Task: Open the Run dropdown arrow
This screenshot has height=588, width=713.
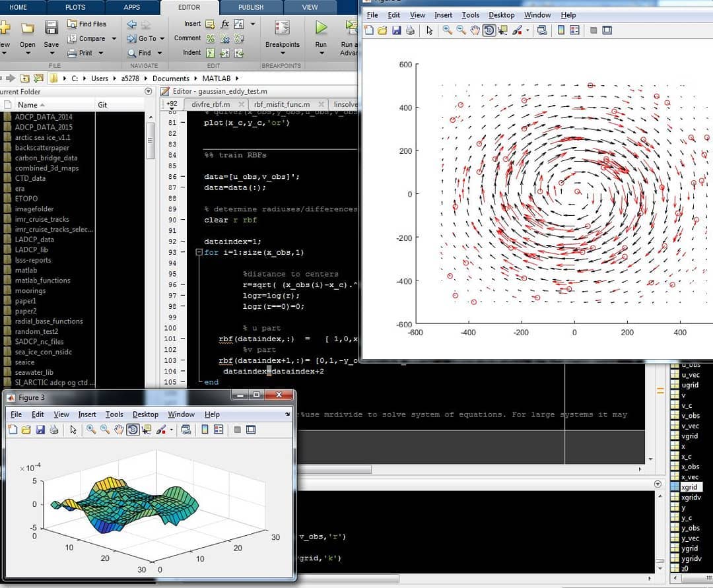Action: 322,53
